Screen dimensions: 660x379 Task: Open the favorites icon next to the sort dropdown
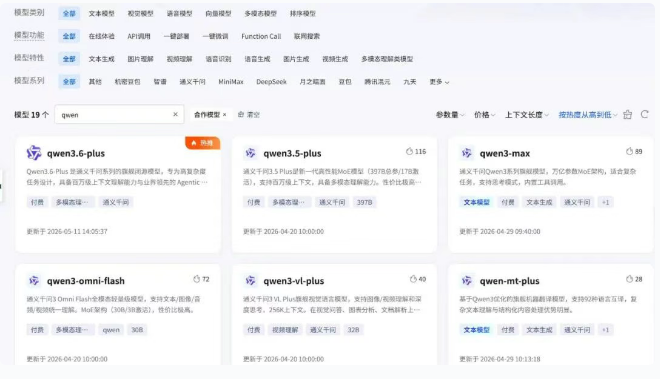[x=628, y=115]
